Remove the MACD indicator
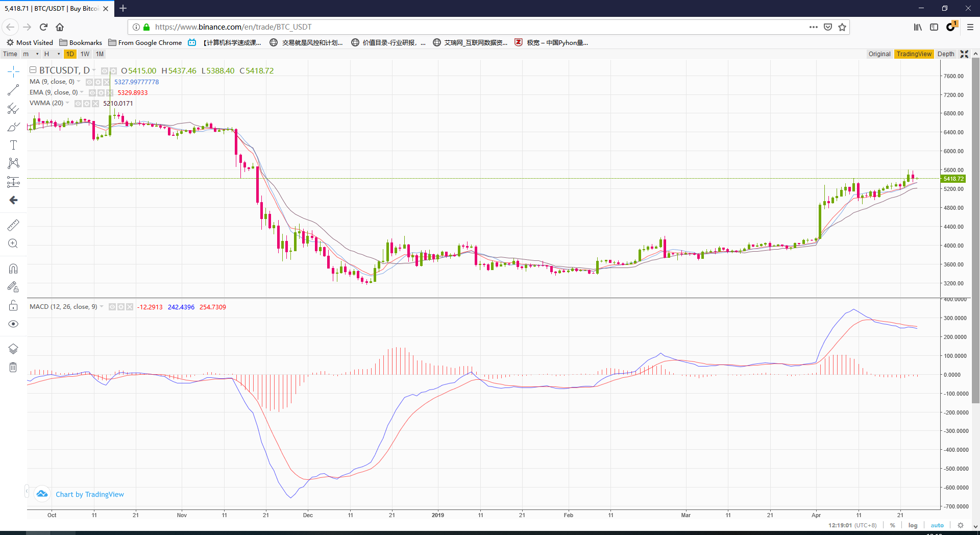Screen dimensions: 980x535 tap(129, 307)
